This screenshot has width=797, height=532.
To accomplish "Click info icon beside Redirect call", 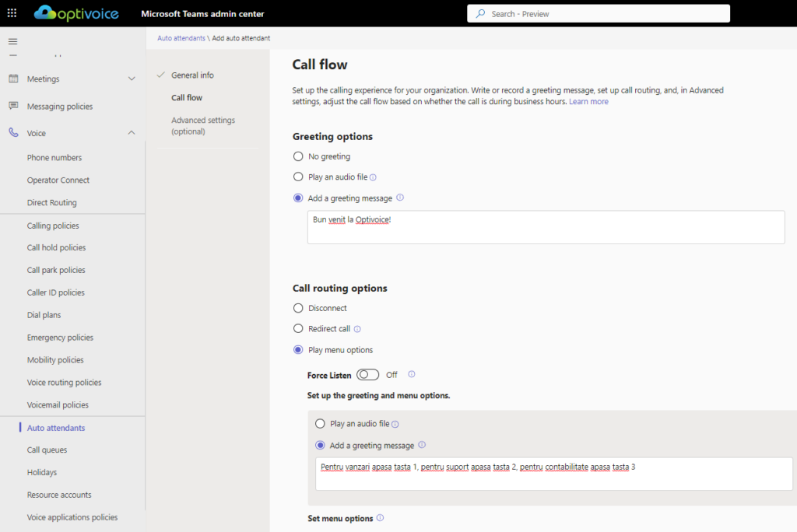I will pyautogui.click(x=357, y=329).
